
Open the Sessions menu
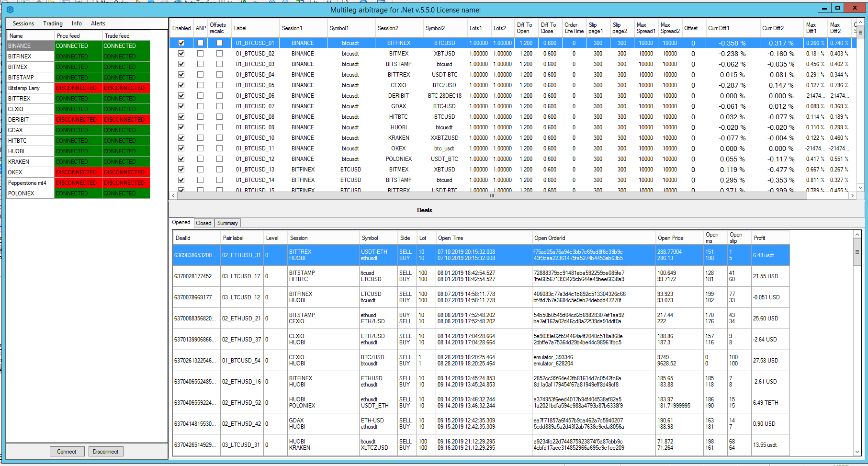[x=23, y=23]
